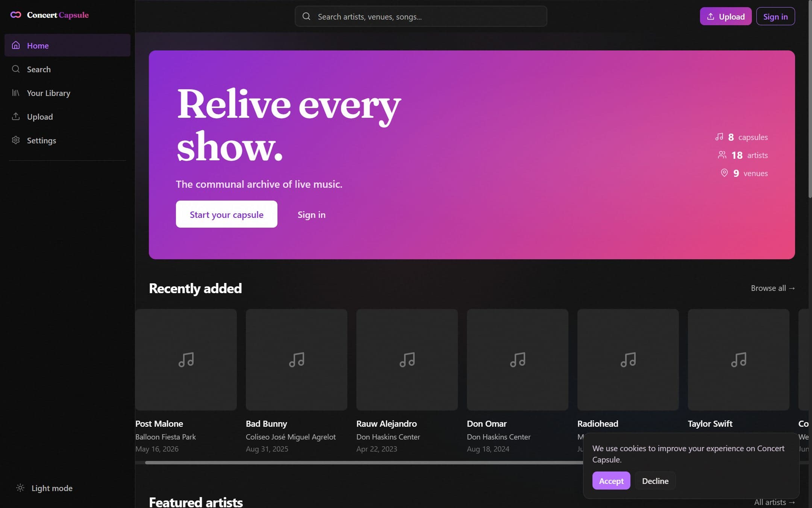
Task: Click the Recently added heading
Action: pyautogui.click(x=195, y=288)
